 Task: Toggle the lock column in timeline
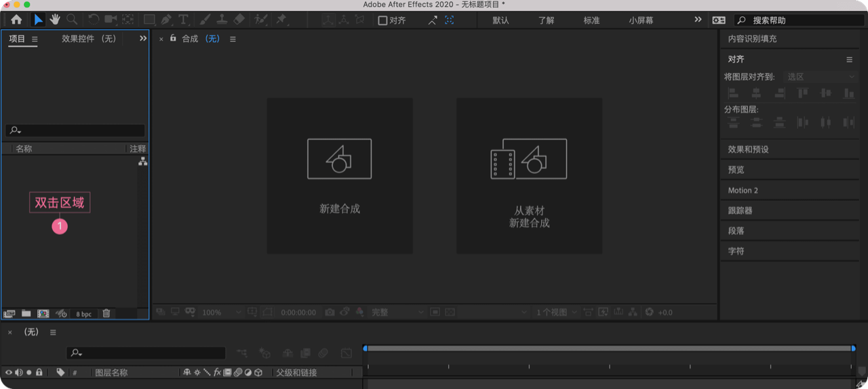[39, 373]
